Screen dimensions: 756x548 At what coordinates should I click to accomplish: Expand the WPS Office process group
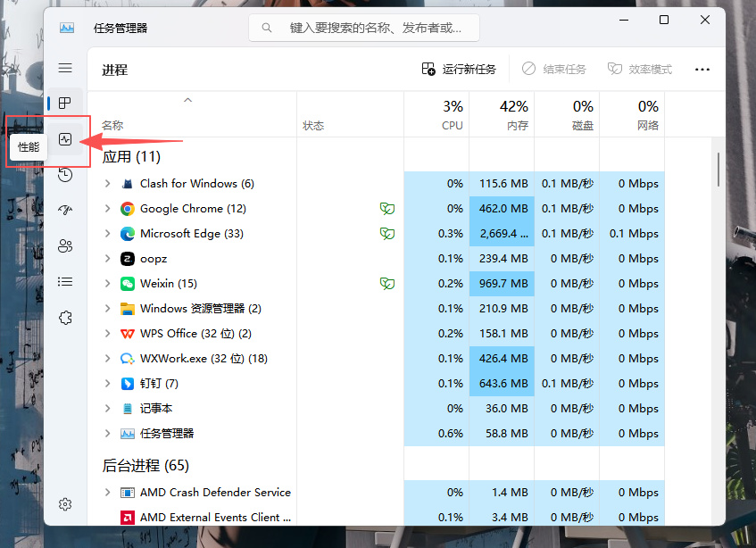pos(107,334)
